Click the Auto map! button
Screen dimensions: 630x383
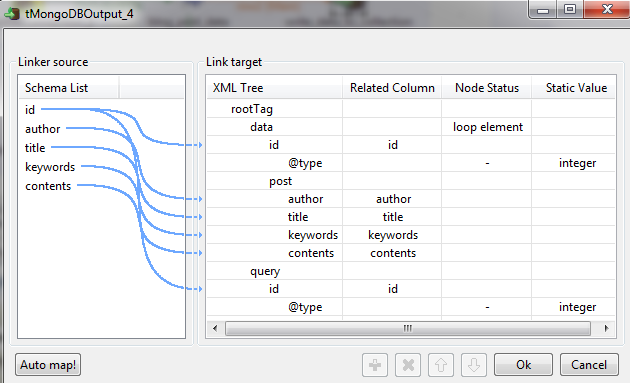point(48,365)
